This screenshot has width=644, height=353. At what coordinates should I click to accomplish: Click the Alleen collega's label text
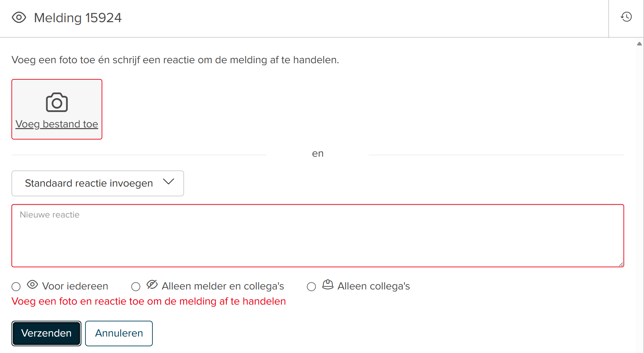pos(373,286)
